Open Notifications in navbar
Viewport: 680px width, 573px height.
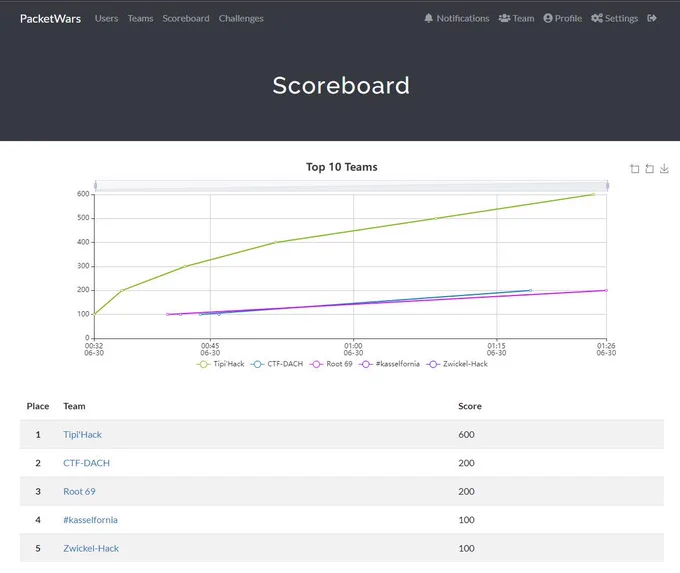(457, 18)
